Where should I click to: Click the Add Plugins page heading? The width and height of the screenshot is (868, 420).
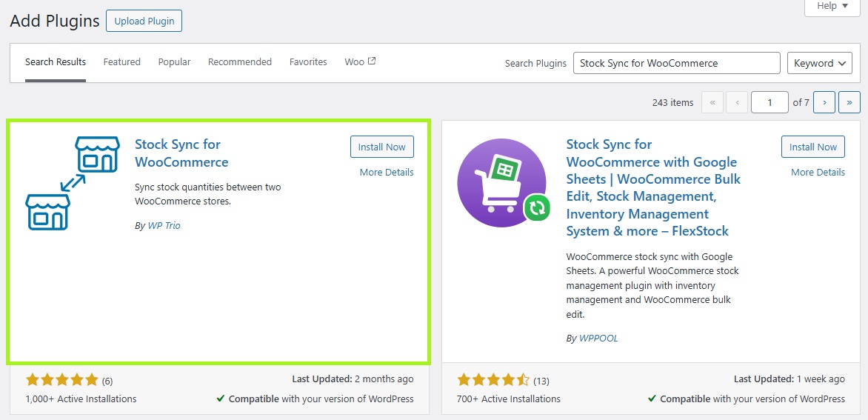click(55, 21)
